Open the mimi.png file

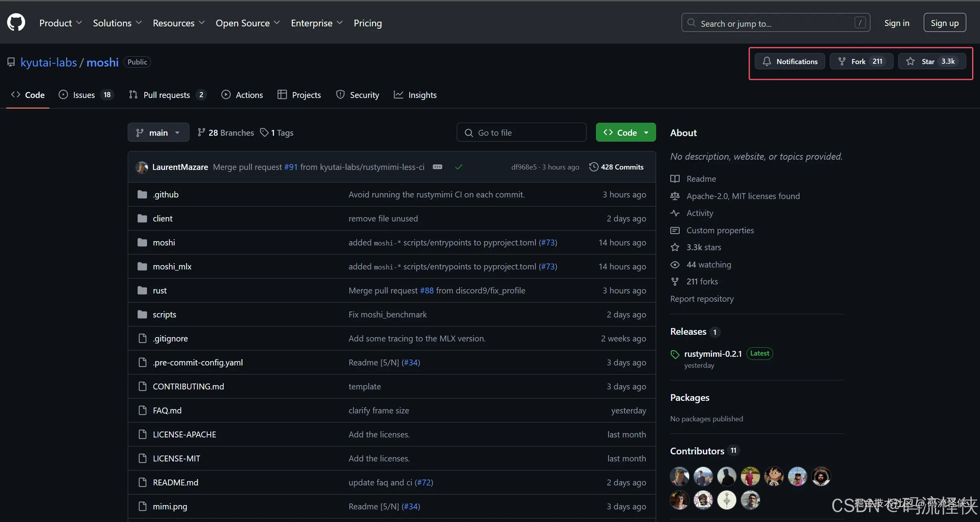click(170, 506)
